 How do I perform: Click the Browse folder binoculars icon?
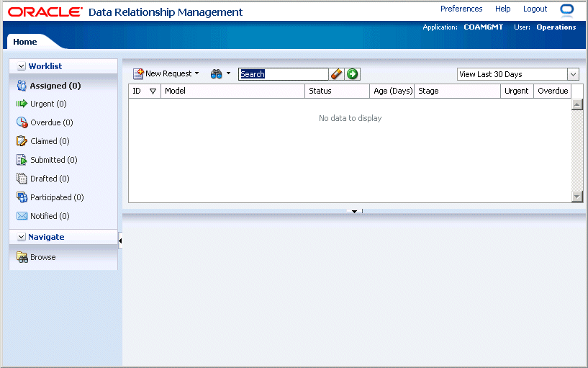point(22,257)
